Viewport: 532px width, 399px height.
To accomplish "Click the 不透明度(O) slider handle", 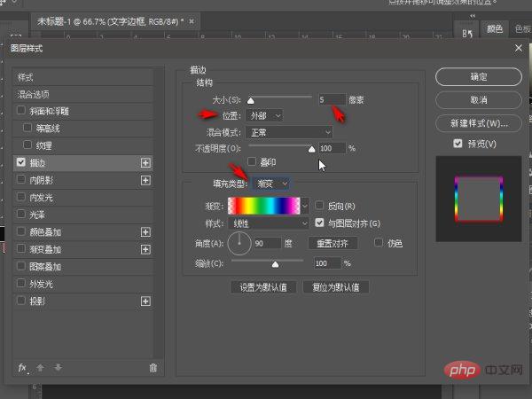I will tap(311, 149).
